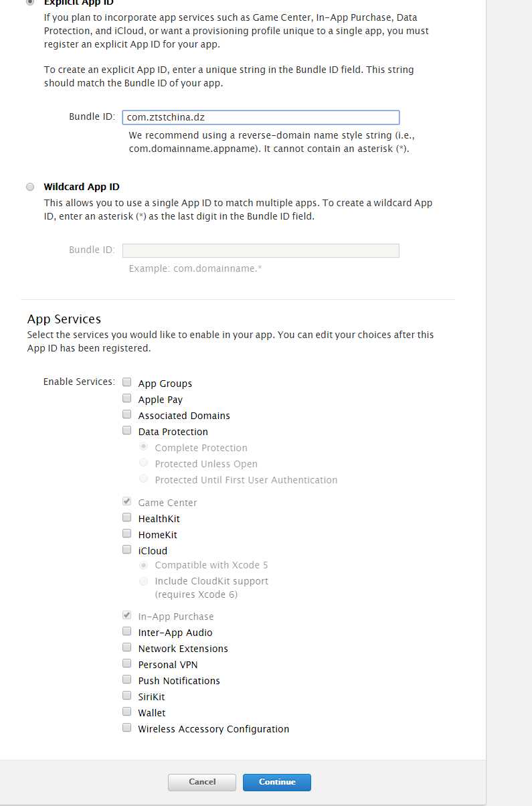532x806 pixels.
Task: Click the explicit Bundle ID text field
Action: coord(261,117)
